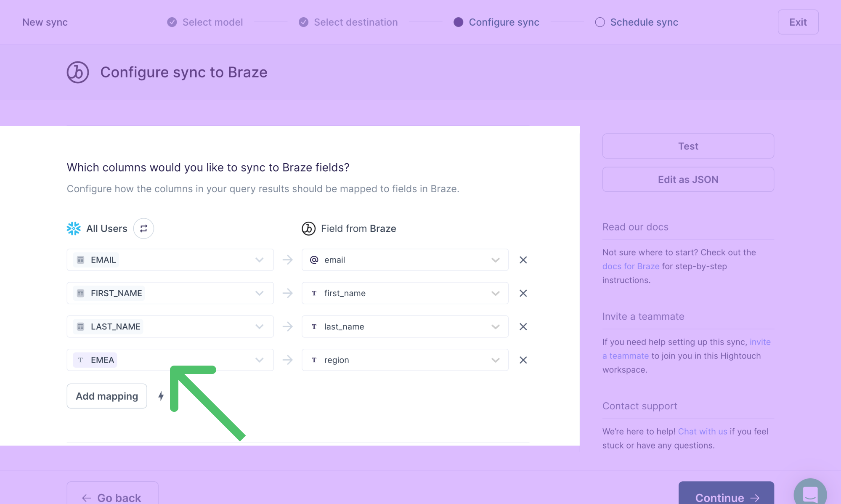This screenshot has width=841, height=504.
Task: Expand the EMEA column dropdown
Action: [259, 359]
